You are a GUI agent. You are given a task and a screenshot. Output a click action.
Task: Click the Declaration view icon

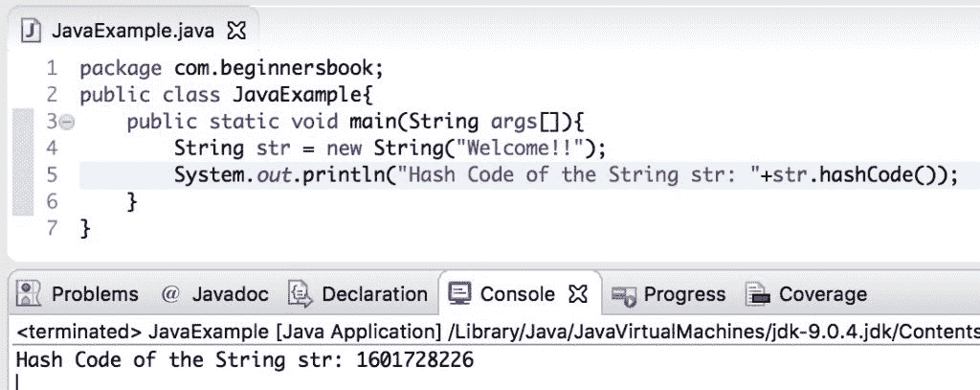tap(301, 293)
